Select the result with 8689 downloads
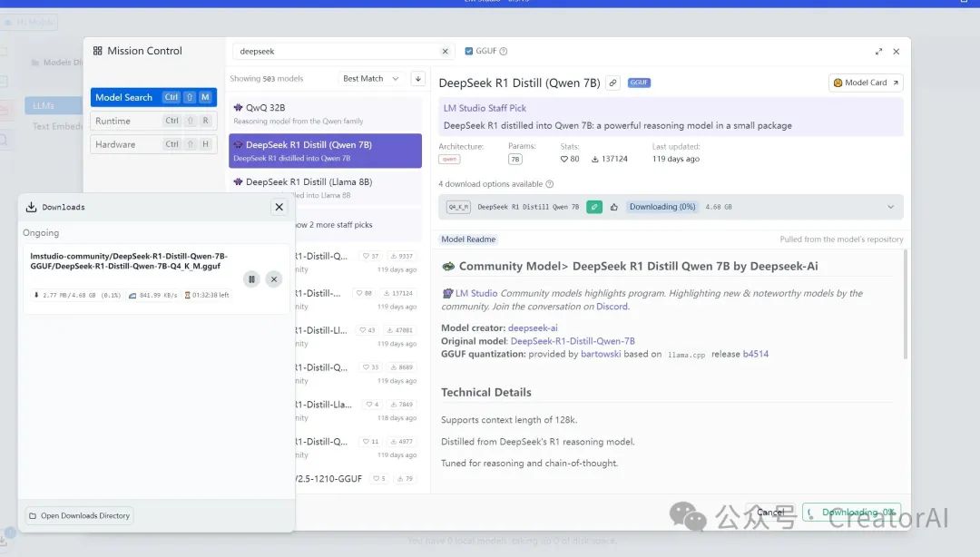This screenshot has height=557, width=980. tap(357, 374)
